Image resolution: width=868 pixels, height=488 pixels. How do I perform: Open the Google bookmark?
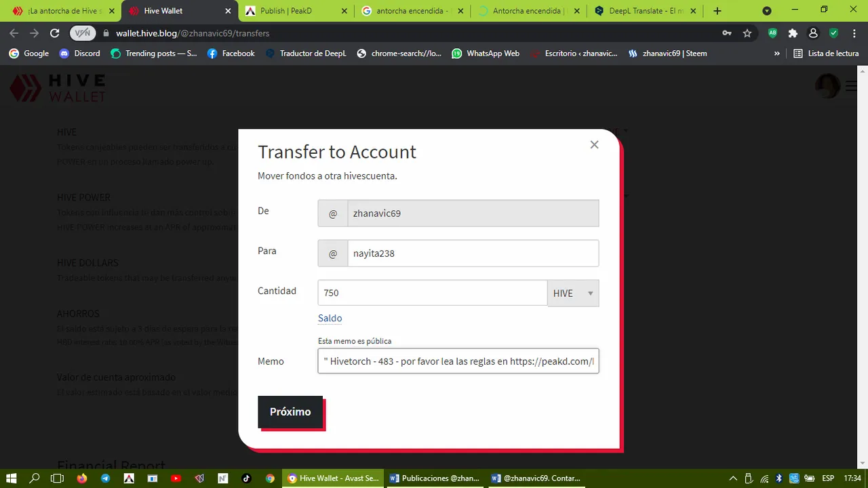pyautogui.click(x=28, y=54)
